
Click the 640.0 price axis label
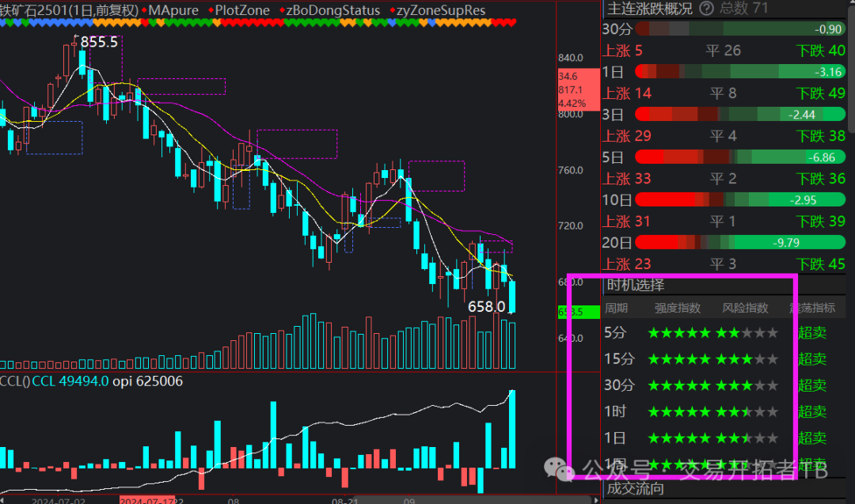570,338
